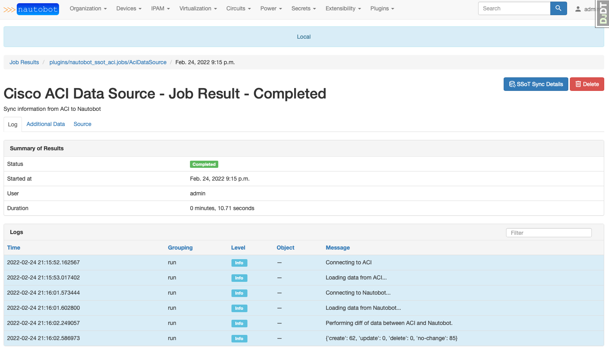Expand the Plugins menu
Viewport: 609px width, 364px height.
[x=382, y=8]
